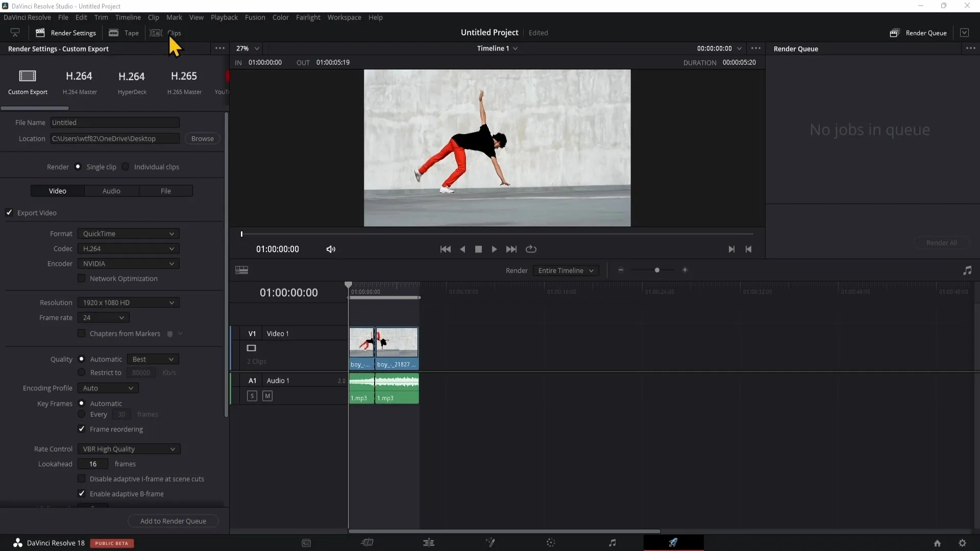Click Add to Render Queue button
The width and height of the screenshot is (980, 551).
tap(173, 521)
